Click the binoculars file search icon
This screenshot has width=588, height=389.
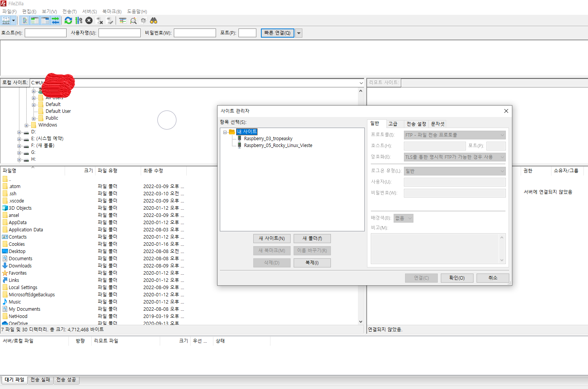(154, 21)
